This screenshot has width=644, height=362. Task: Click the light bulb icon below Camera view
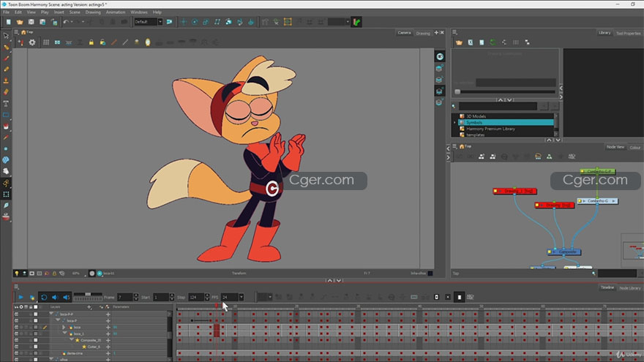click(16, 274)
